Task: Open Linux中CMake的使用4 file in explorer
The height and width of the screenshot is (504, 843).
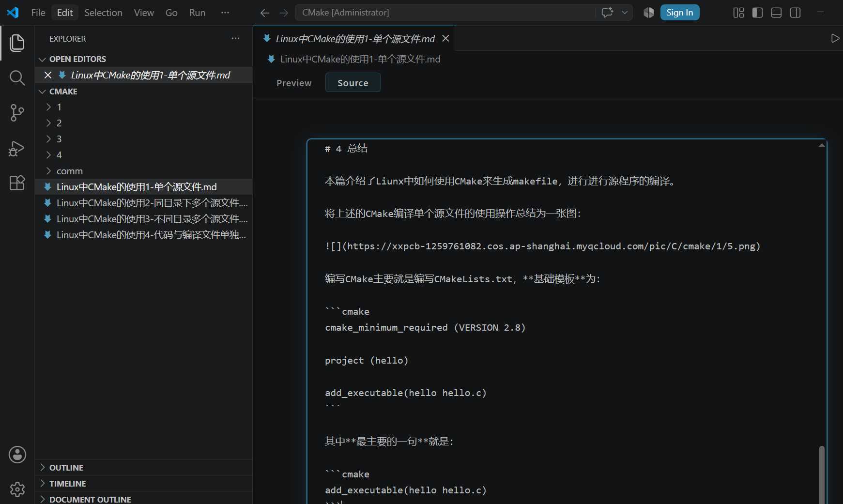Action: (x=144, y=235)
